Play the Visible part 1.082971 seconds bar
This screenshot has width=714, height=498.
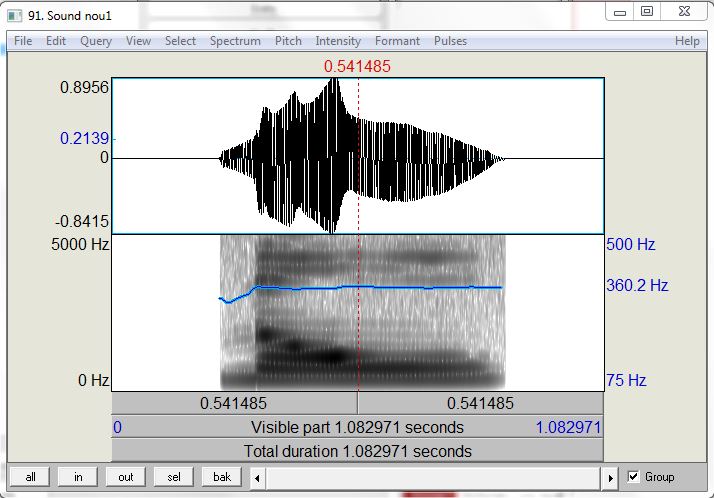click(x=357, y=427)
